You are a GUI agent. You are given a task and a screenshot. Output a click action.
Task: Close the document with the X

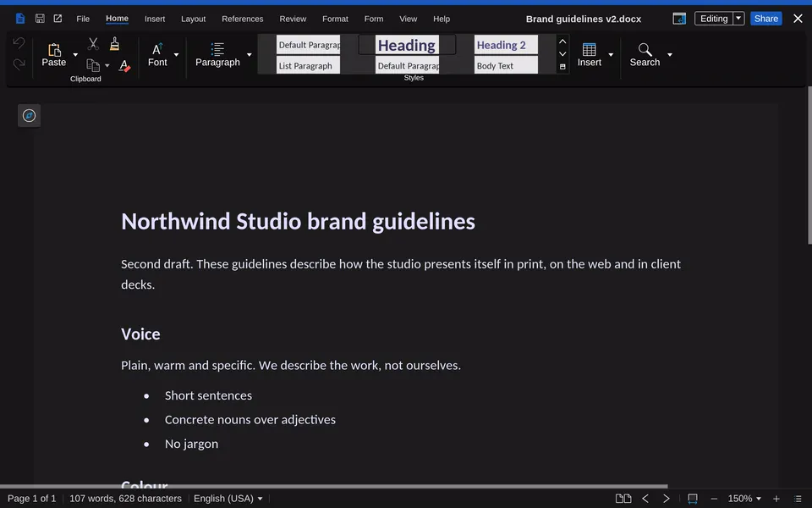click(798, 19)
